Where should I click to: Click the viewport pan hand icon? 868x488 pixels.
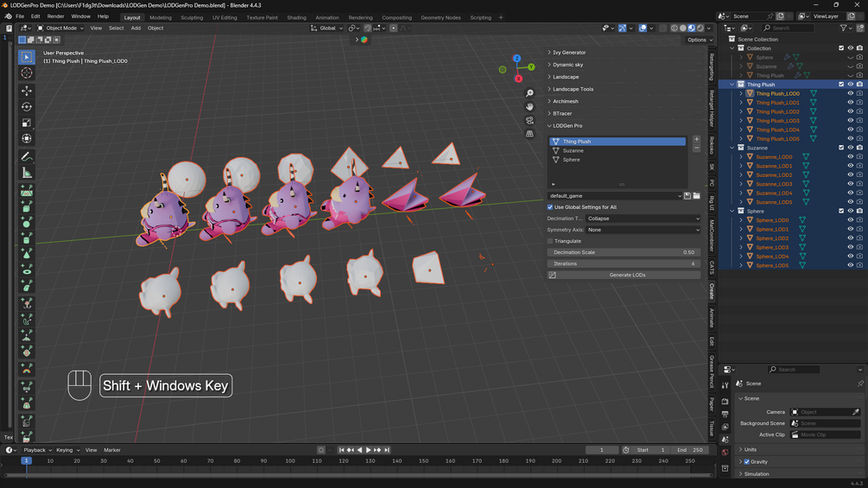click(x=529, y=106)
